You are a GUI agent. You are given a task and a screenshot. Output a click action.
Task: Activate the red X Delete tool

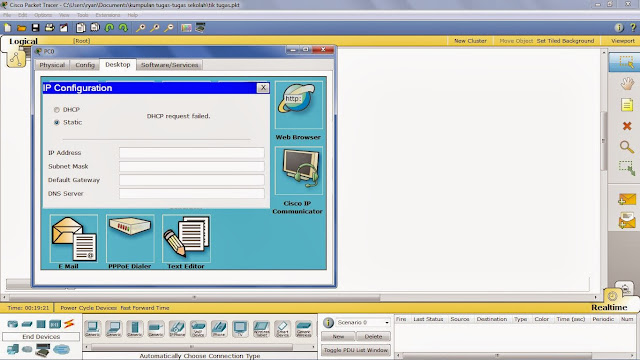[627, 126]
